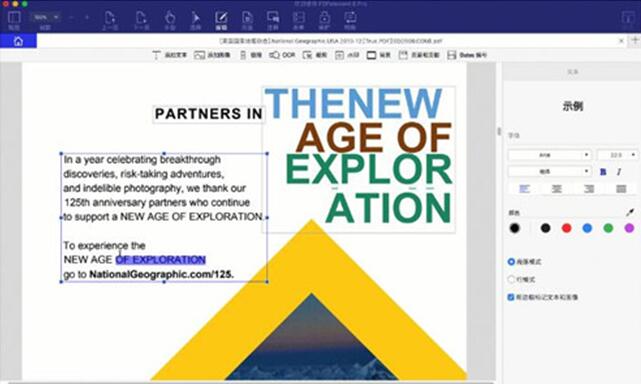The width and height of the screenshot is (641, 384).
Task: Open the Background tool in edit toolbar
Action: click(x=379, y=55)
